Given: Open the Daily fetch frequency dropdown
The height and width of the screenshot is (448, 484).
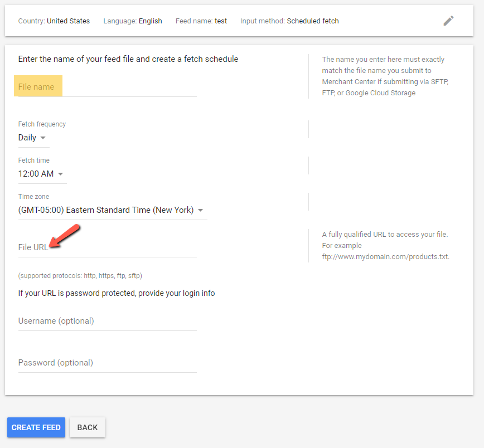Looking at the screenshot, I should click(x=32, y=138).
